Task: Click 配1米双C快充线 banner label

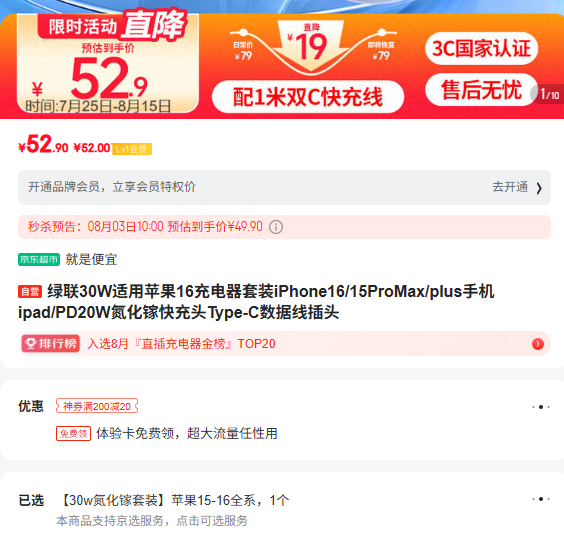Action: (x=308, y=97)
